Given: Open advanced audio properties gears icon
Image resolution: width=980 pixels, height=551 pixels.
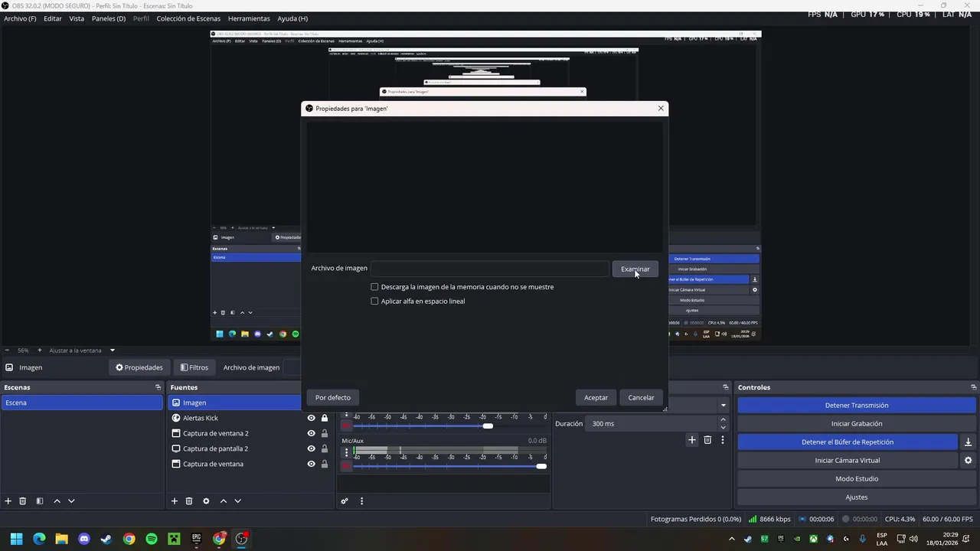Looking at the screenshot, I should 345,501.
